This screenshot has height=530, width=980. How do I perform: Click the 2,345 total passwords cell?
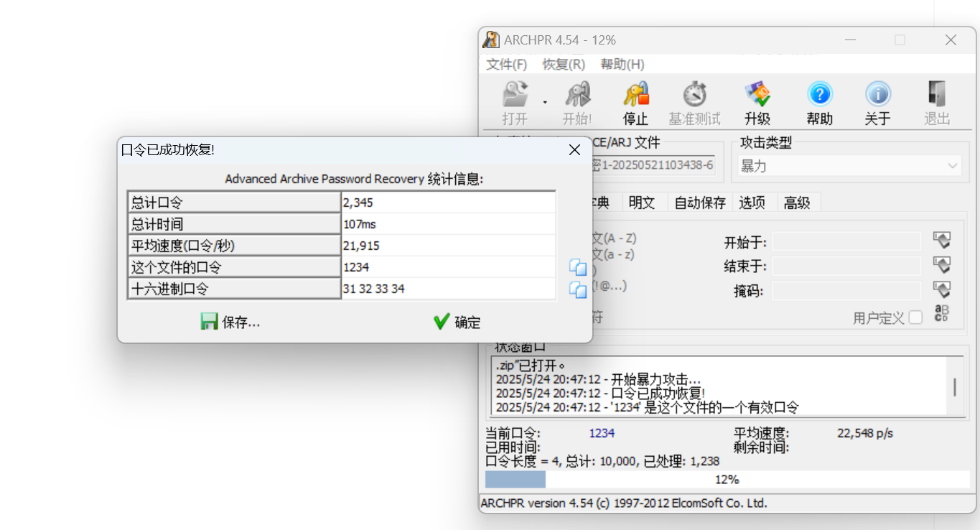(449, 203)
